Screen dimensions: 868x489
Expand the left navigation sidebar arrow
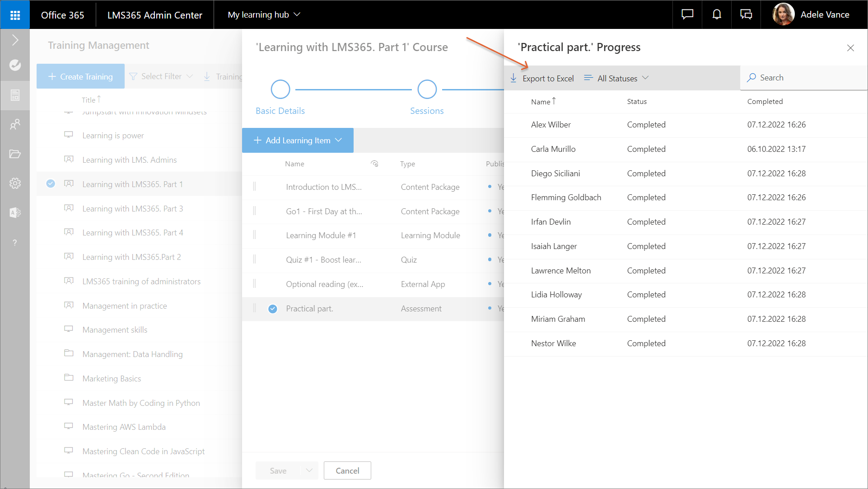pos(15,40)
